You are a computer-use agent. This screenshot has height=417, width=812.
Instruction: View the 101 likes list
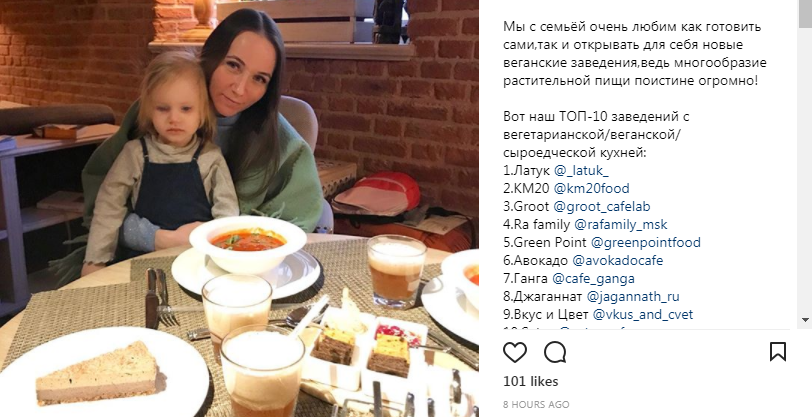click(x=531, y=381)
